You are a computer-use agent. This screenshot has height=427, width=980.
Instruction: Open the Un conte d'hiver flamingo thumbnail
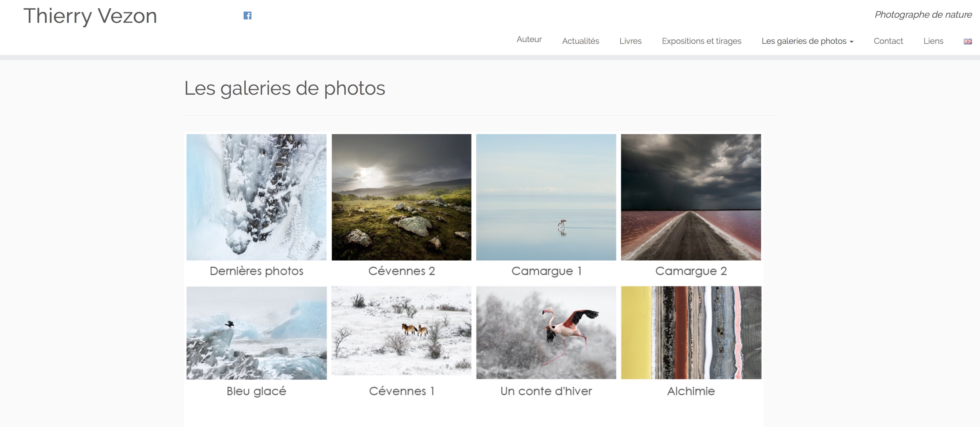point(546,333)
